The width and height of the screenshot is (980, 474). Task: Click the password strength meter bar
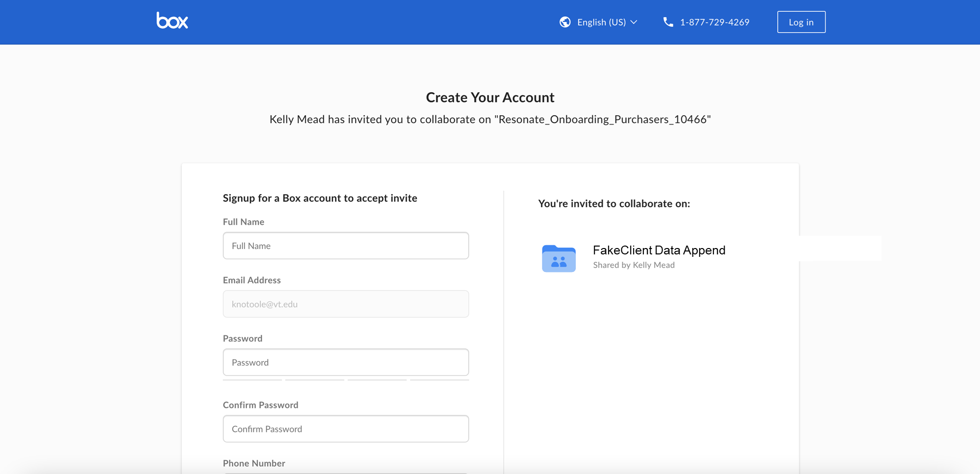coord(346,380)
